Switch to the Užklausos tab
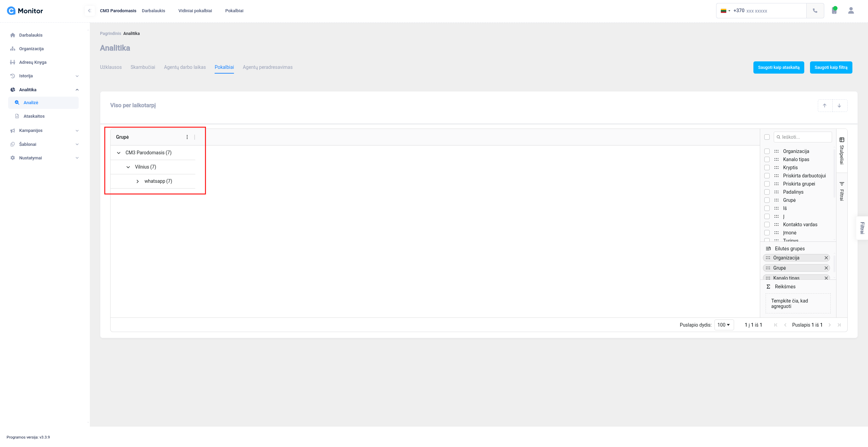Screen dimensions: 868x447 111,67
